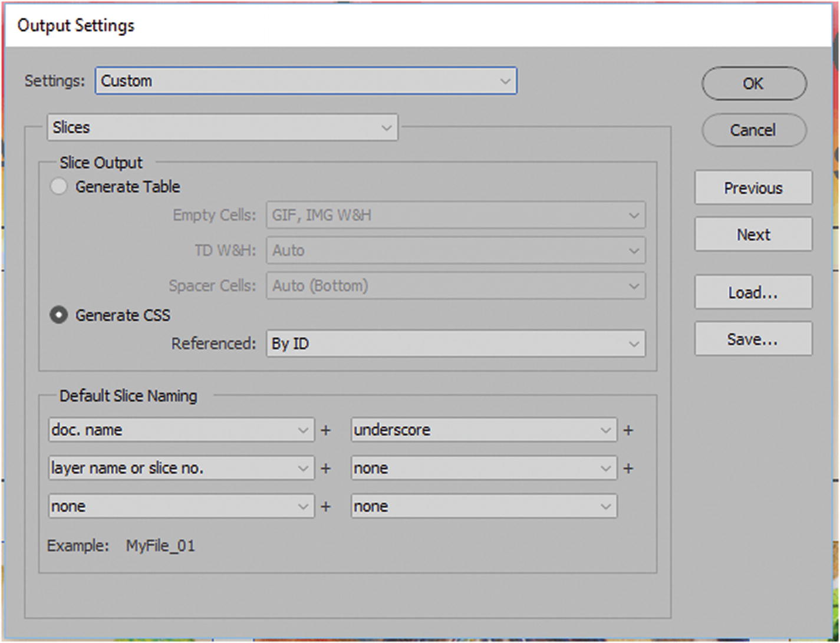Click the TD W&H: label
840x643 pixels.
pos(226,250)
